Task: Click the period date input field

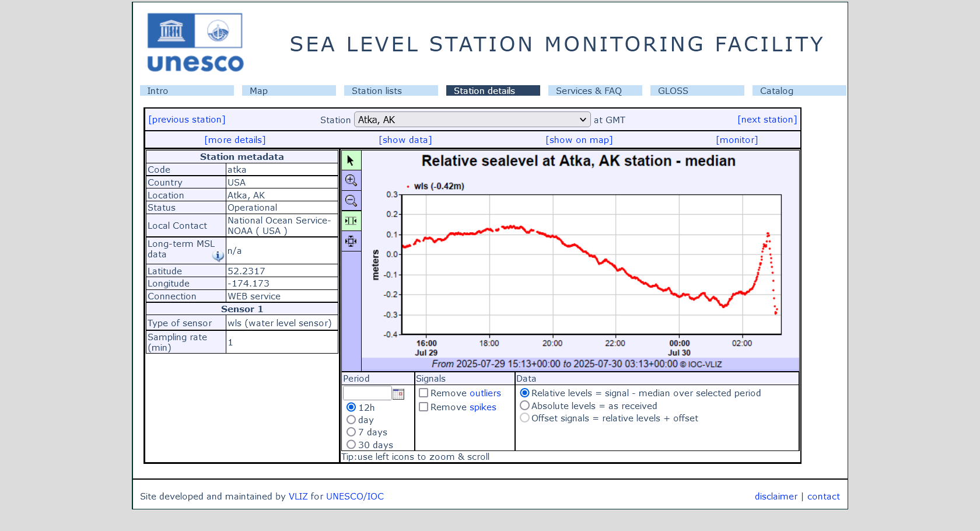Action: click(367, 393)
